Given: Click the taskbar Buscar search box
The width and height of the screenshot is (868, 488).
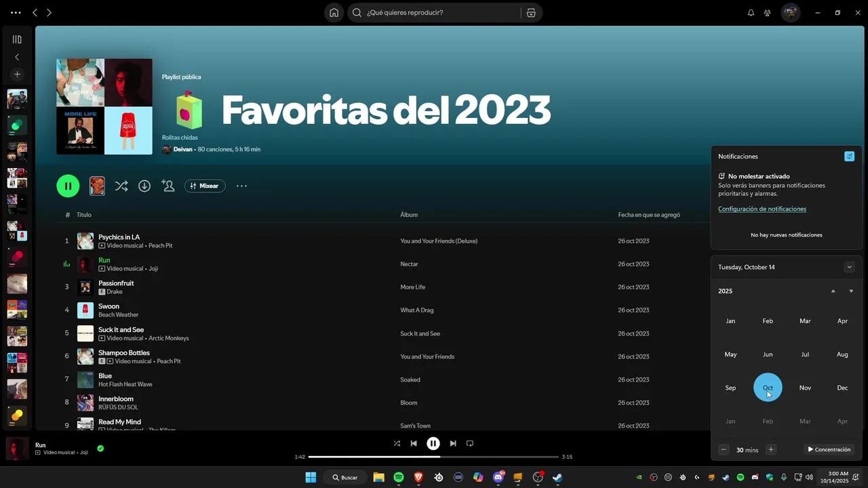Looking at the screenshot, I should [345, 477].
